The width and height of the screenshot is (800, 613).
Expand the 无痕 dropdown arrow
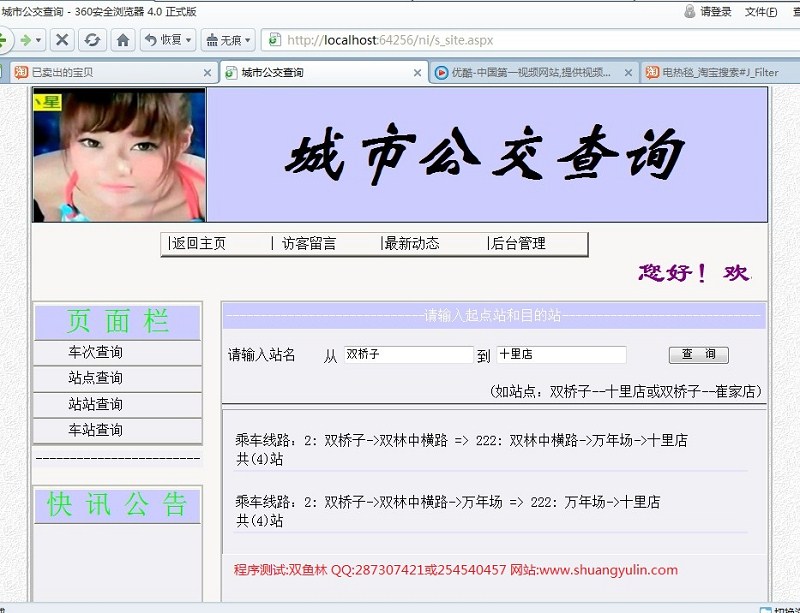(x=248, y=40)
